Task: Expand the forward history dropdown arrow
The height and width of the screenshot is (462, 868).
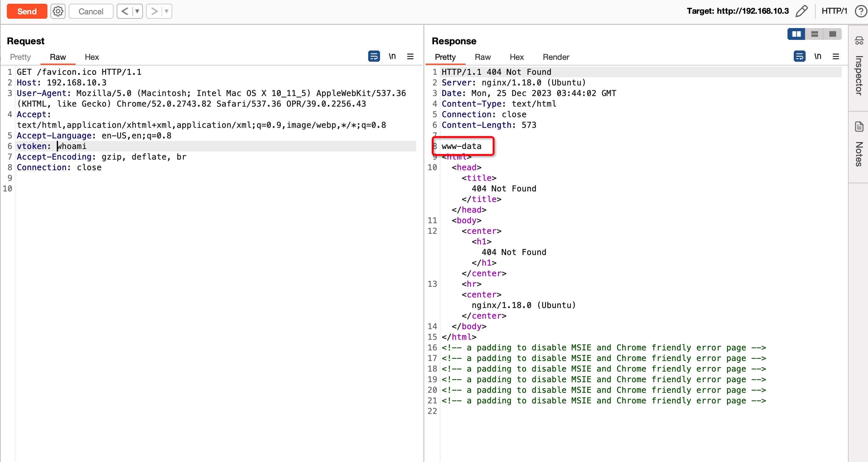Action: point(167,12)
